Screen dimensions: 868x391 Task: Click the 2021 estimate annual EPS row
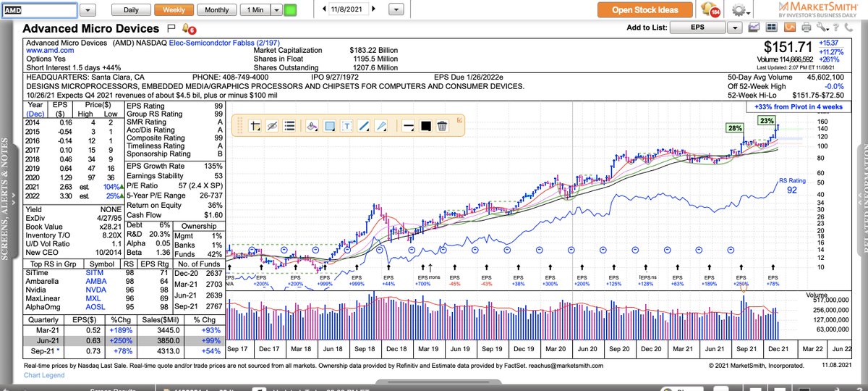(75, 185)
